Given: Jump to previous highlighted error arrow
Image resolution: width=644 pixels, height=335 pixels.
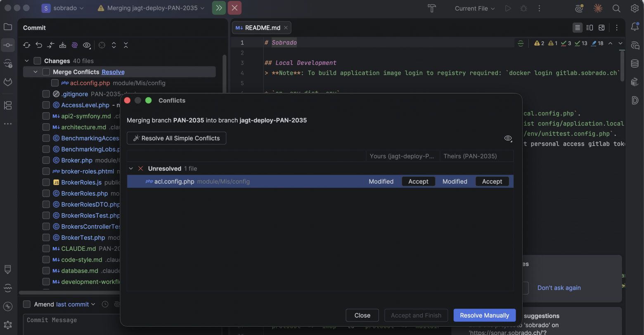Looking at the screenshot, I should [x=610, y=43].
